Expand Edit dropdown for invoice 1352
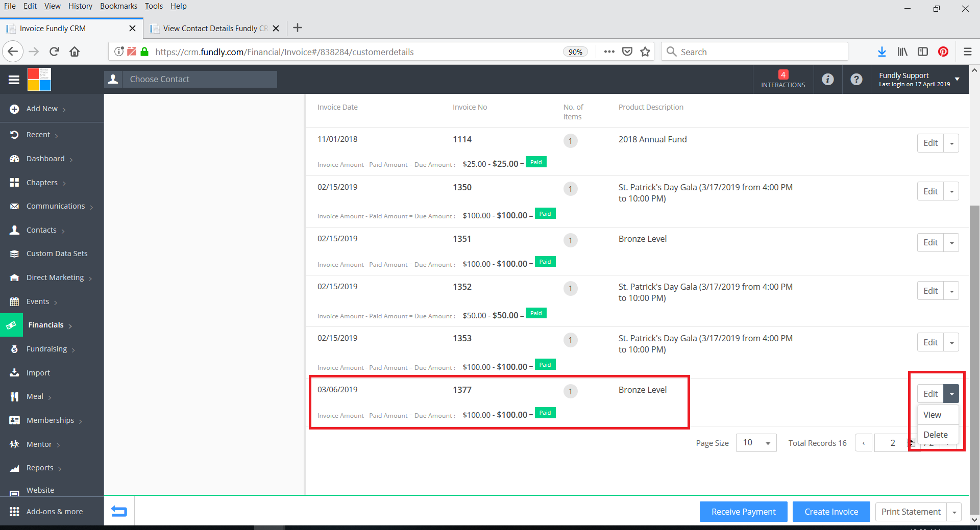 pos(951,291)
